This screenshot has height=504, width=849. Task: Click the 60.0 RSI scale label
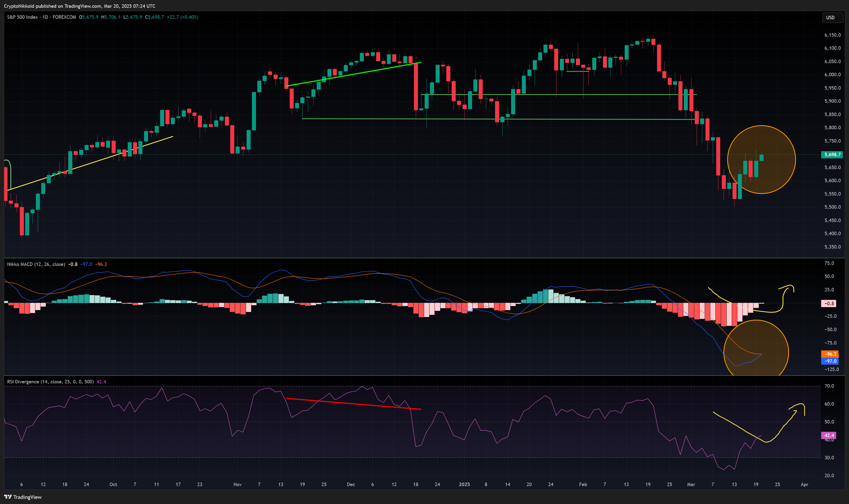829,404
